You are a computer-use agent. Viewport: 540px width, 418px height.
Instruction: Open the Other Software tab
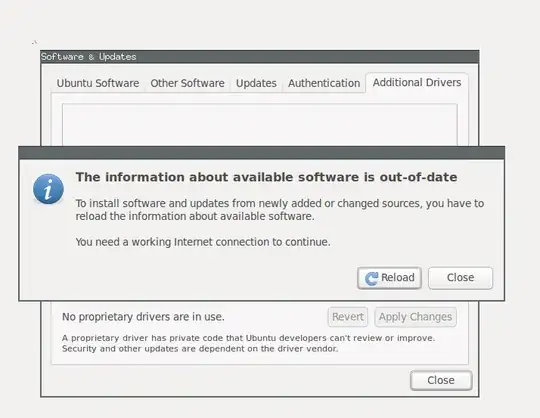click(x=187, y=83)
